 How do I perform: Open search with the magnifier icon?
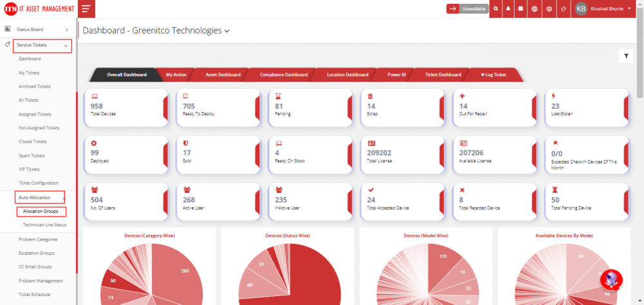click(495, 9)
